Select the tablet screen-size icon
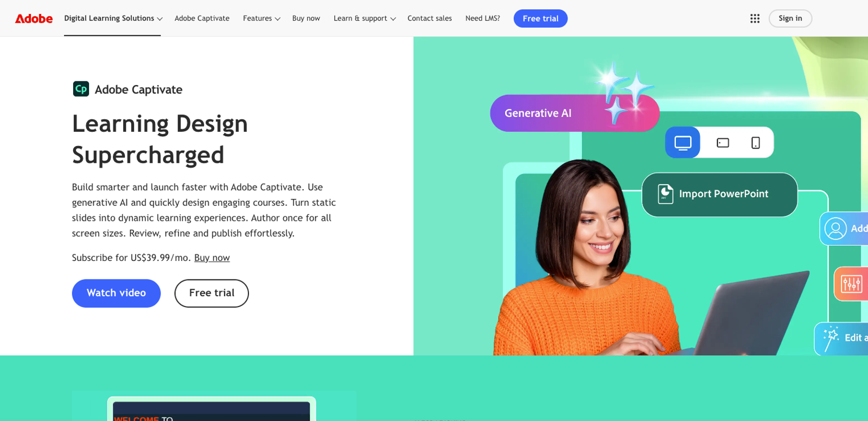 [723, 143]
